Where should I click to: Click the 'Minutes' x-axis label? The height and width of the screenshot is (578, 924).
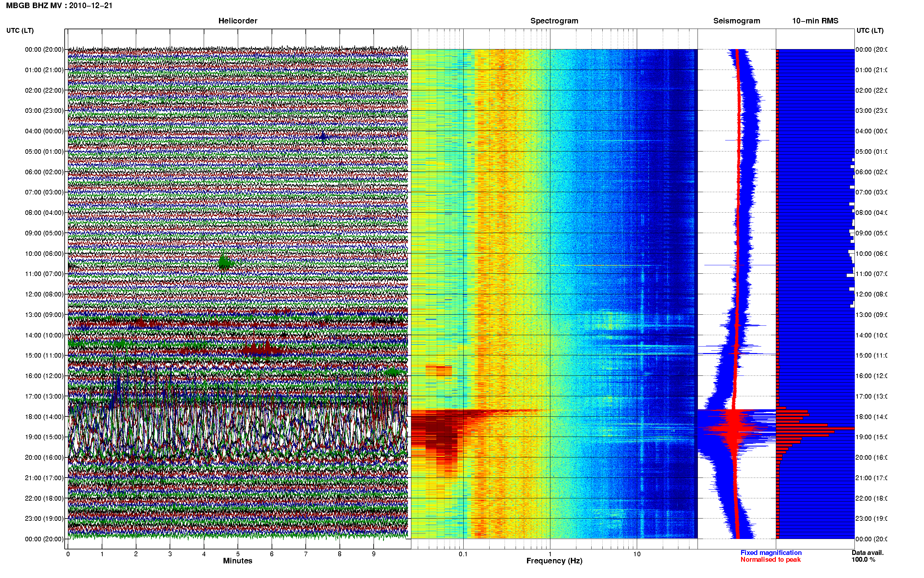pyautogui.click(x=237, y=561)
